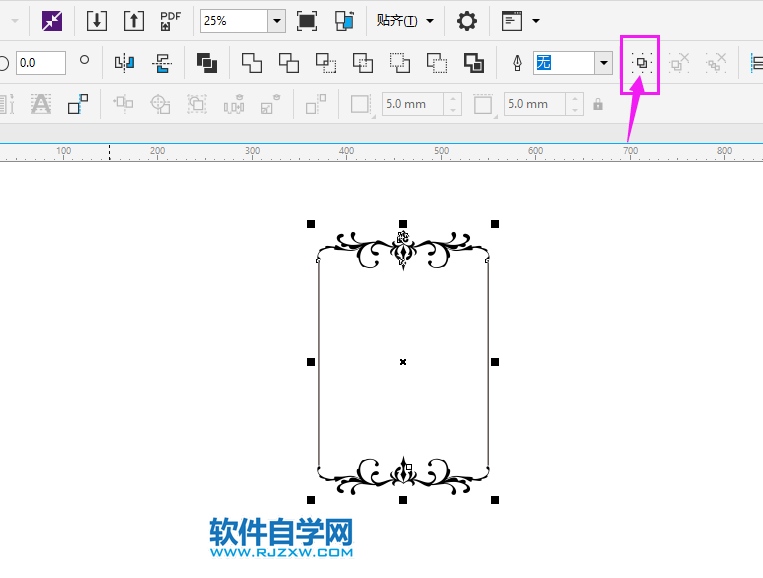Click the Import icon
763x578 pixels.
97,21
